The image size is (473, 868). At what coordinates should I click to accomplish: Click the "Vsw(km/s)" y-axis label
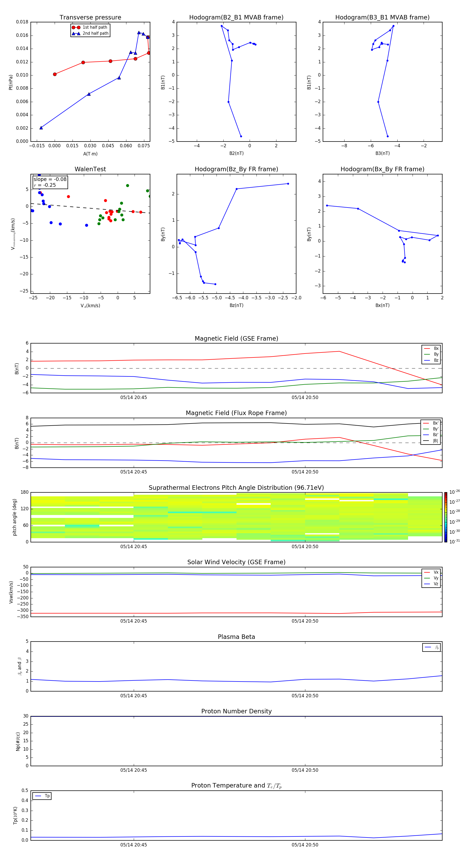point(11,592)
